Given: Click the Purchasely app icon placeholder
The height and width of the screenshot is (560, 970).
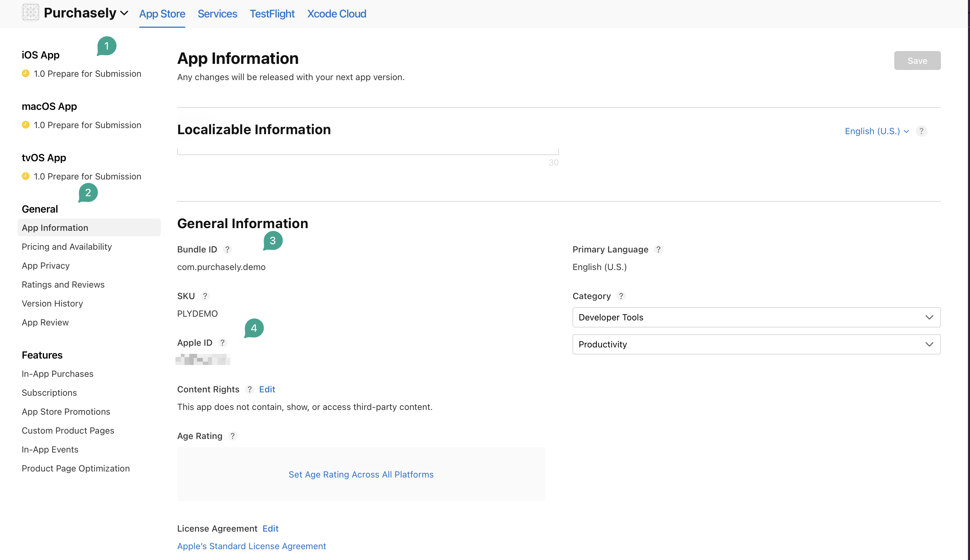Looking at the screenshot, I should point(30,12).
